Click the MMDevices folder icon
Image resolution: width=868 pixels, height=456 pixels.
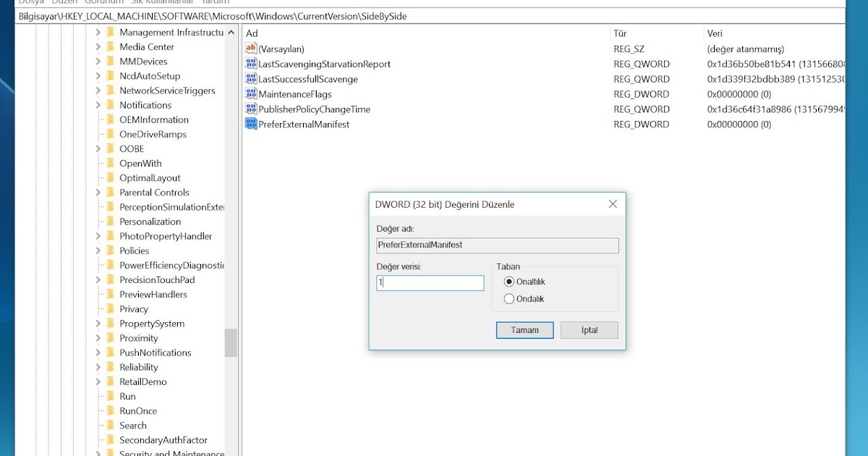click(110, 61)
